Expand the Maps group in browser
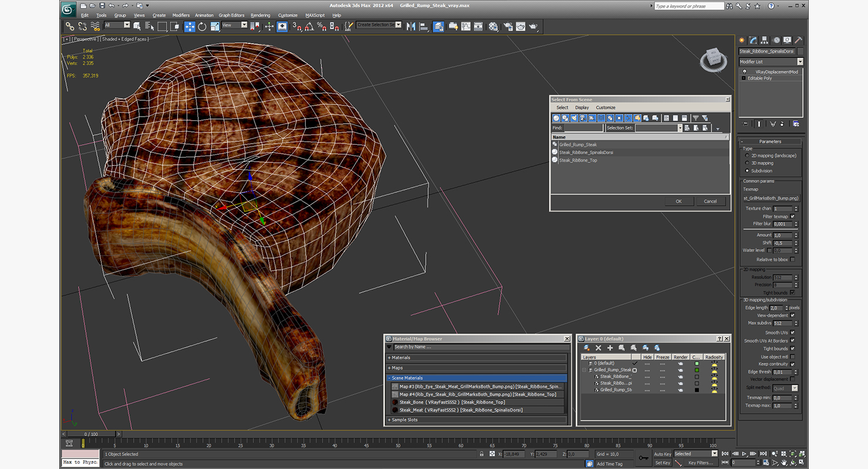The height and width of the screenshot is (469, 868). [476, 368]
